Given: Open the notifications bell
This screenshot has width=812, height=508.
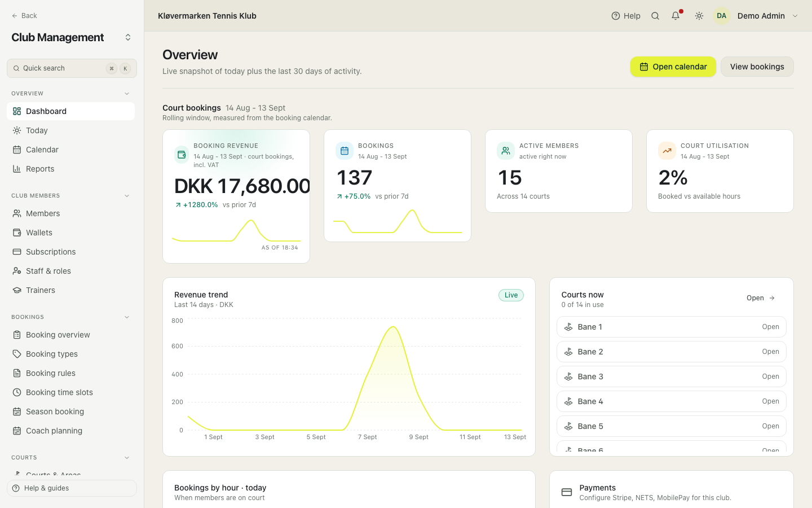Looking at the screenshot, I should [676, 16].
